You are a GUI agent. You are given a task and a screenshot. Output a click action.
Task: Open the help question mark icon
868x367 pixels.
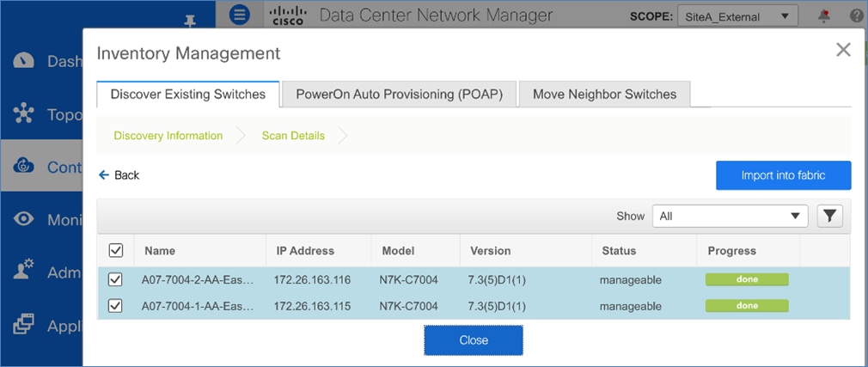tap(856, 15)
